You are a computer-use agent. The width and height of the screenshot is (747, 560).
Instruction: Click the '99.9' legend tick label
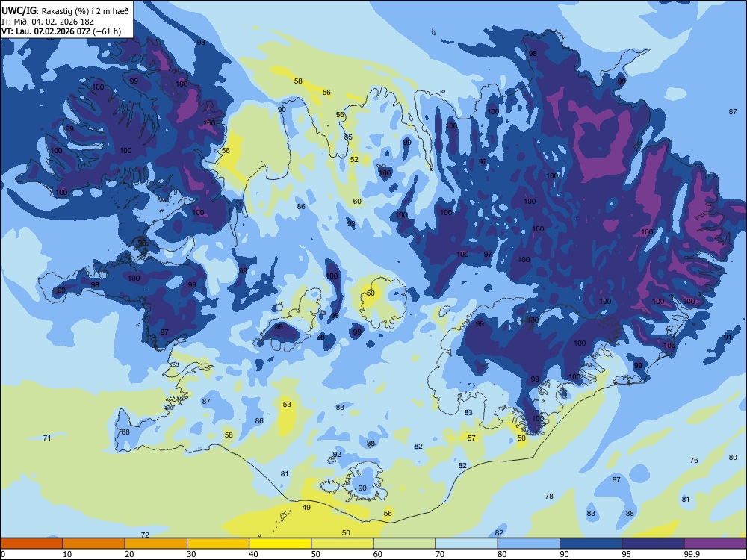tap(692, 554)
